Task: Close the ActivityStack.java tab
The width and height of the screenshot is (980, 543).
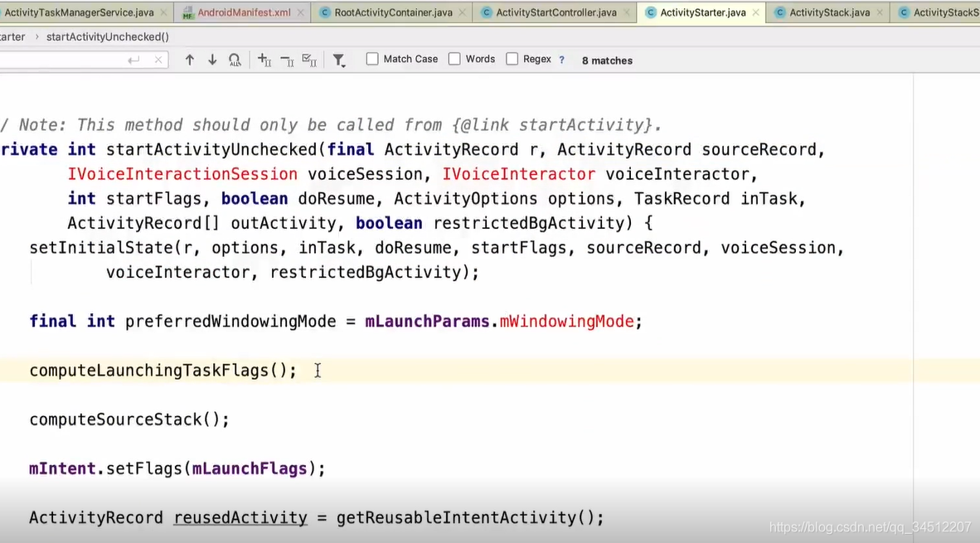Action: coord(880,12)
